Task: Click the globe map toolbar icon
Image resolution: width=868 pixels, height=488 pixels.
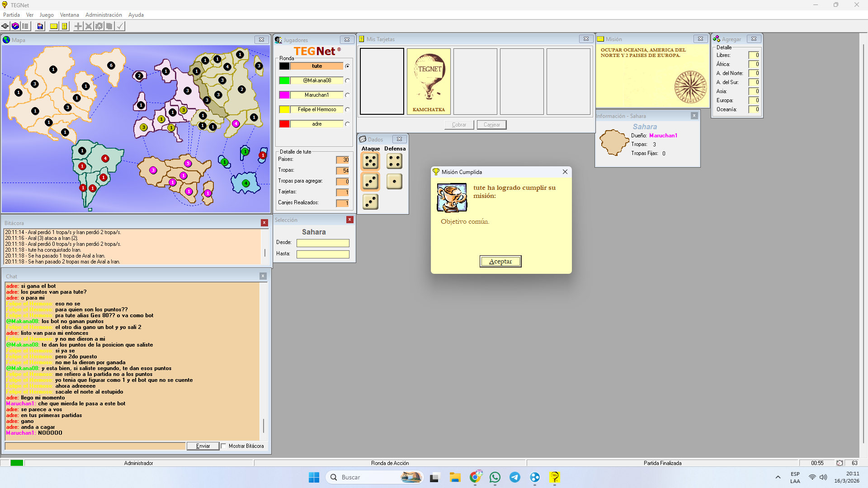Action: tap(15, 26)
